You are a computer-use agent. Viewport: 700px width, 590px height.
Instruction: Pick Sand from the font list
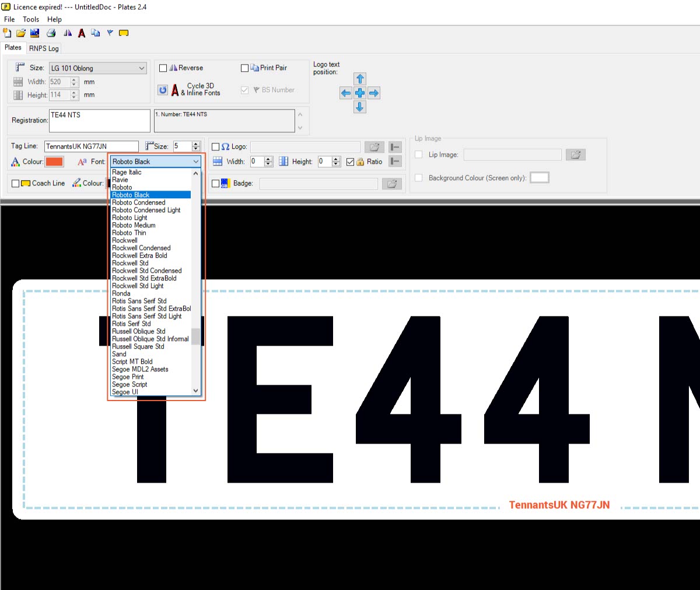point(150,354)
